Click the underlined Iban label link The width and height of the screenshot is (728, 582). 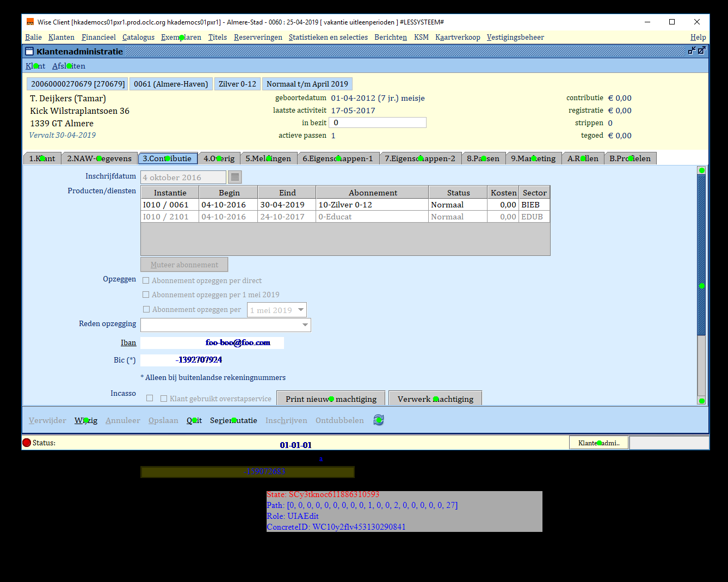click(128, 342)
